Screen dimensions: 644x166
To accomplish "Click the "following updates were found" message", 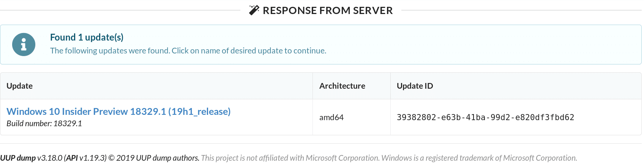I will [x=188, y=51].
